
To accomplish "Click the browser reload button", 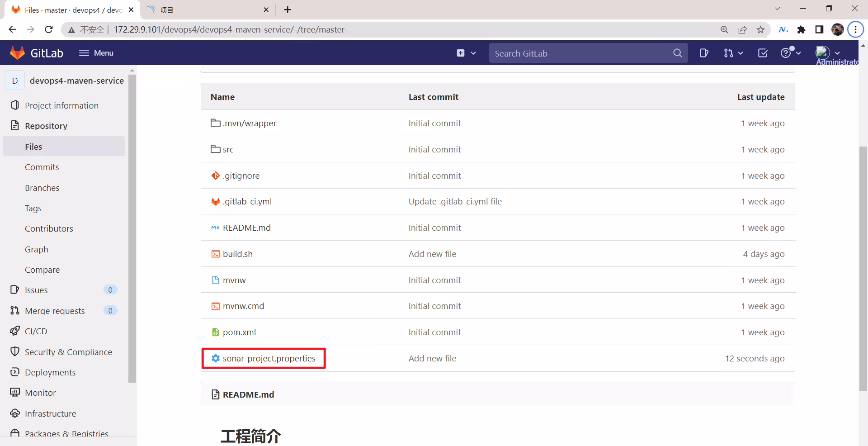I will click(49, 29).
